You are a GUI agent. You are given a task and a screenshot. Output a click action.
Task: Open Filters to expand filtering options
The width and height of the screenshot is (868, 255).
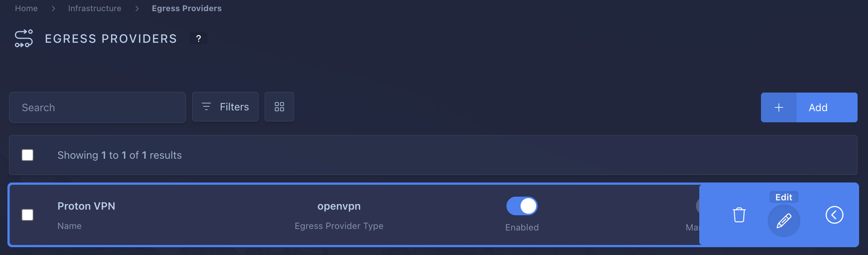click(x=225, y=107)
